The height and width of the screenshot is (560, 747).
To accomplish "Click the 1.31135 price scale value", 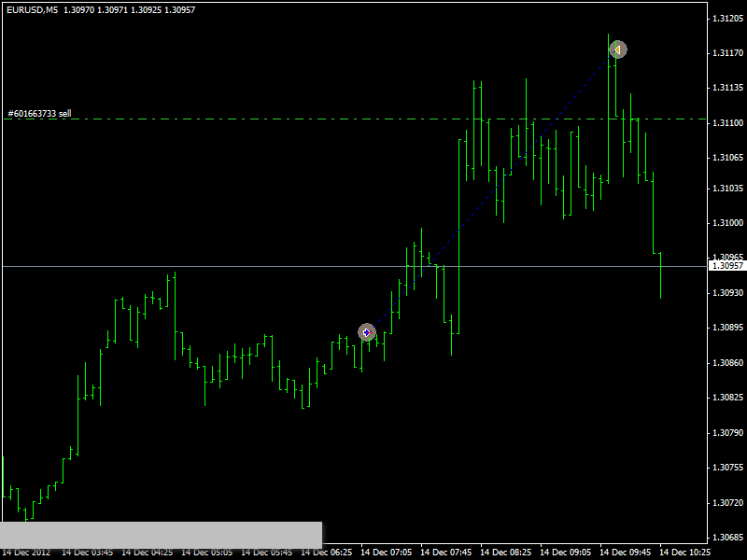I will 727,88.
